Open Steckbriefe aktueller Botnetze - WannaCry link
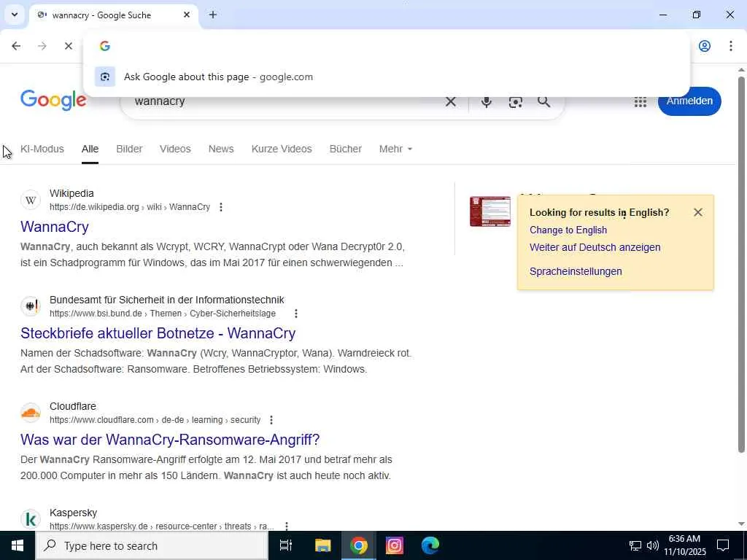This screenshot has height=560, width=747. point(158,332)
